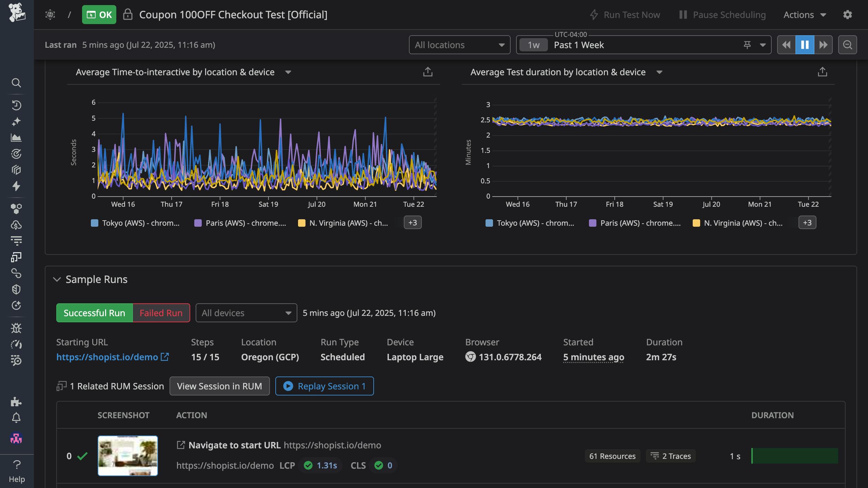Open the Error Tracking bug icon
The height and width of the screenshot is (488, 868).
(17, 328)
